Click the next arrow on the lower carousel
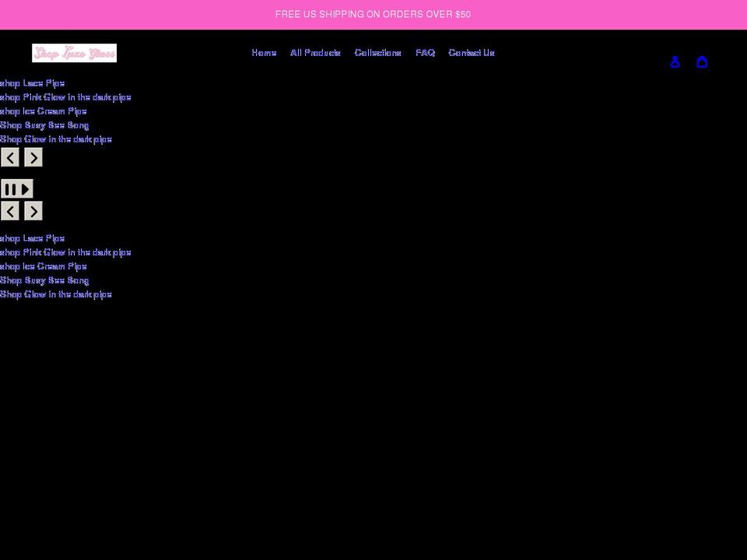747x560 pixels. [33, 211]
